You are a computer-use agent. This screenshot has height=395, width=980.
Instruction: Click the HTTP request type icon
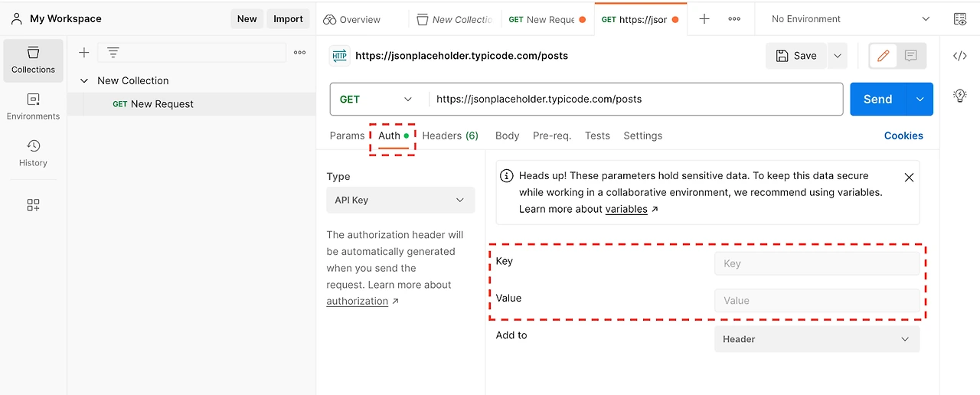click(x=339, y=56)
